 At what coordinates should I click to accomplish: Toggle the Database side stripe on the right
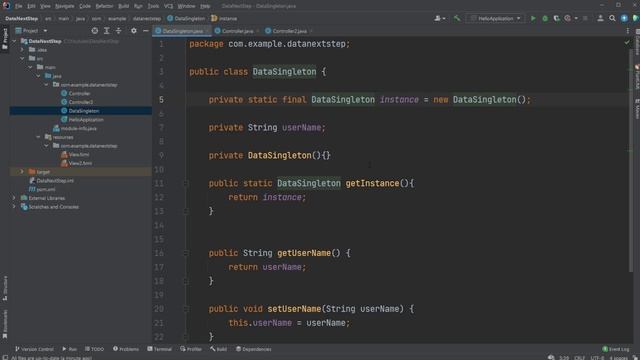[x=637, y=42]
